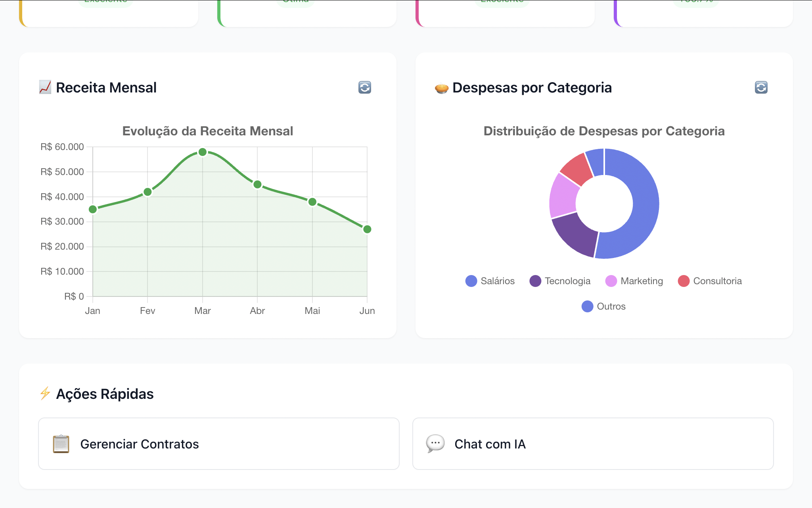This screenshot has width=812, height=508.
Task: Click the June data point on line chart
Action: [x=367, y=229]
